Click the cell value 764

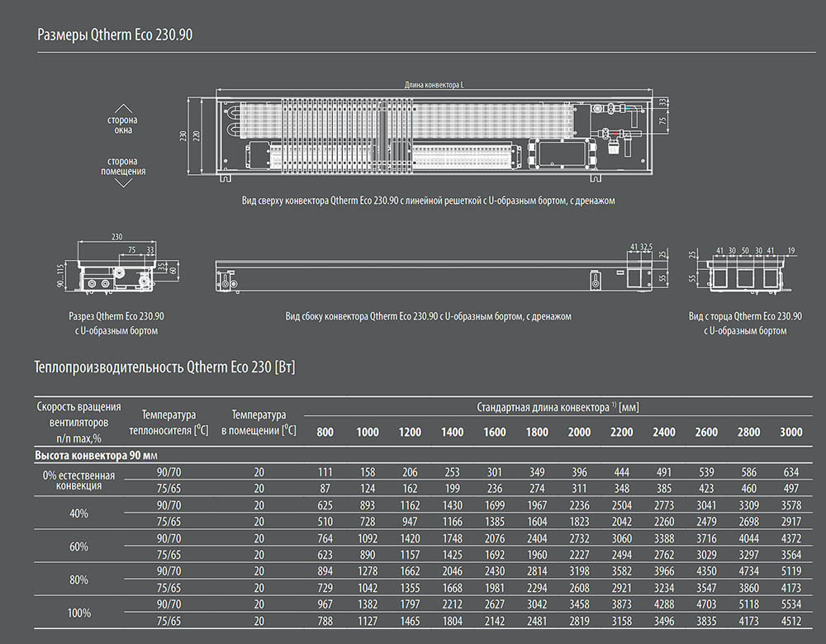coord(325,538)
